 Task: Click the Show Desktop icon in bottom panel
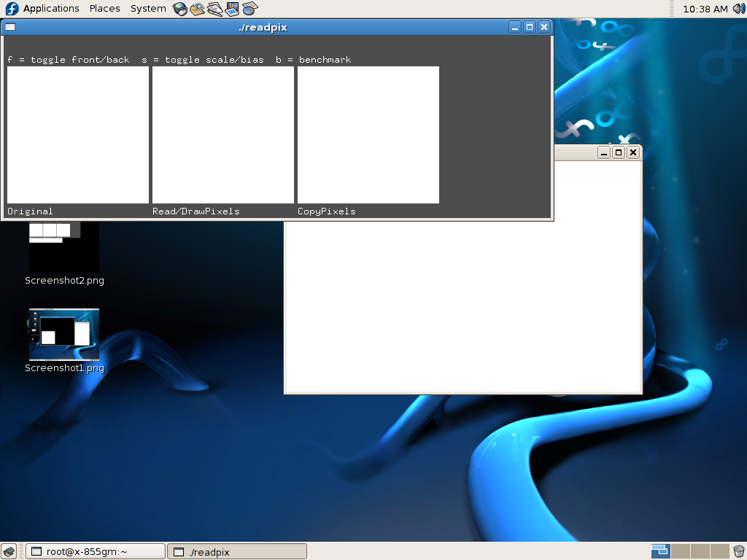click(x=9, y=551)
